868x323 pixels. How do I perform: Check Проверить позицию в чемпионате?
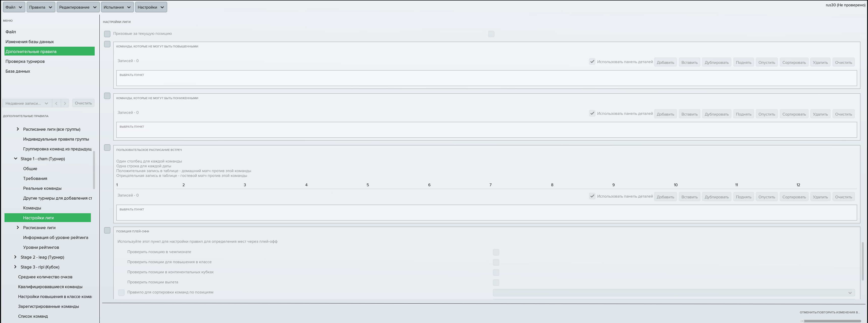coord(496,252)
